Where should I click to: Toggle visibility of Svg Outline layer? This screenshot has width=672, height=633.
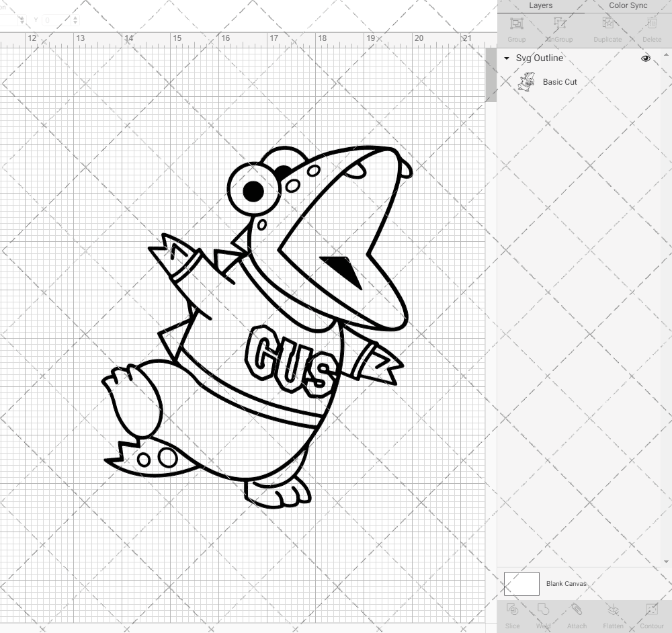645,58
